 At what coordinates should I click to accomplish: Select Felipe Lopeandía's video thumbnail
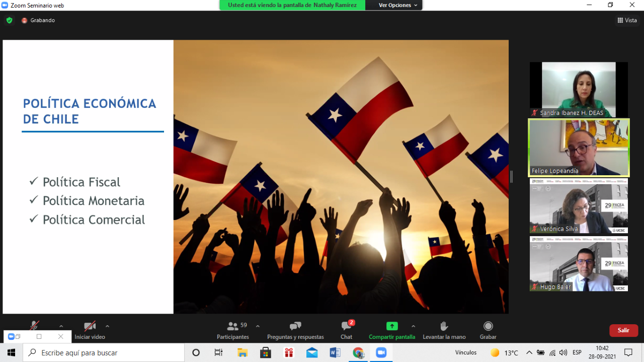(579, 148)
